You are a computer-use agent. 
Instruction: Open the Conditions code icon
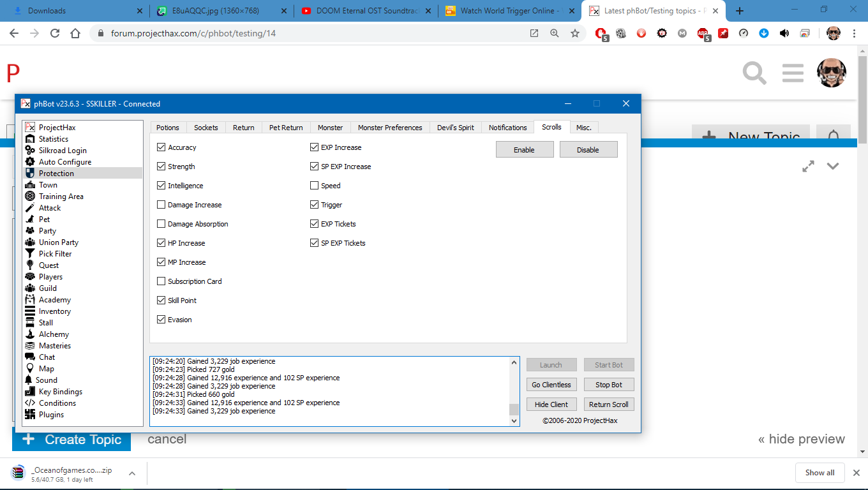[x=30, y=403]
